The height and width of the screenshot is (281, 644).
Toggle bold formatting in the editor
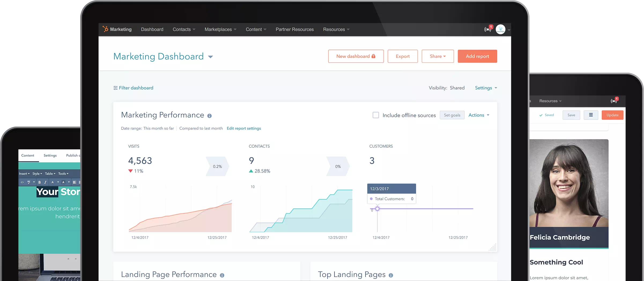[39, 182]
